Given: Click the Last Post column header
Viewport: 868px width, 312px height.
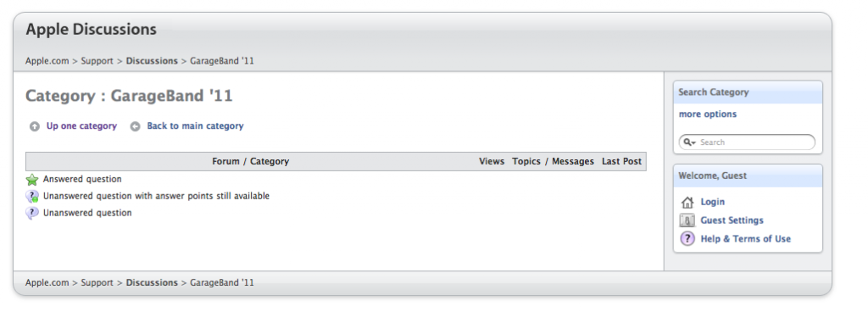Looking at the screenshot, I should (621, 162).
